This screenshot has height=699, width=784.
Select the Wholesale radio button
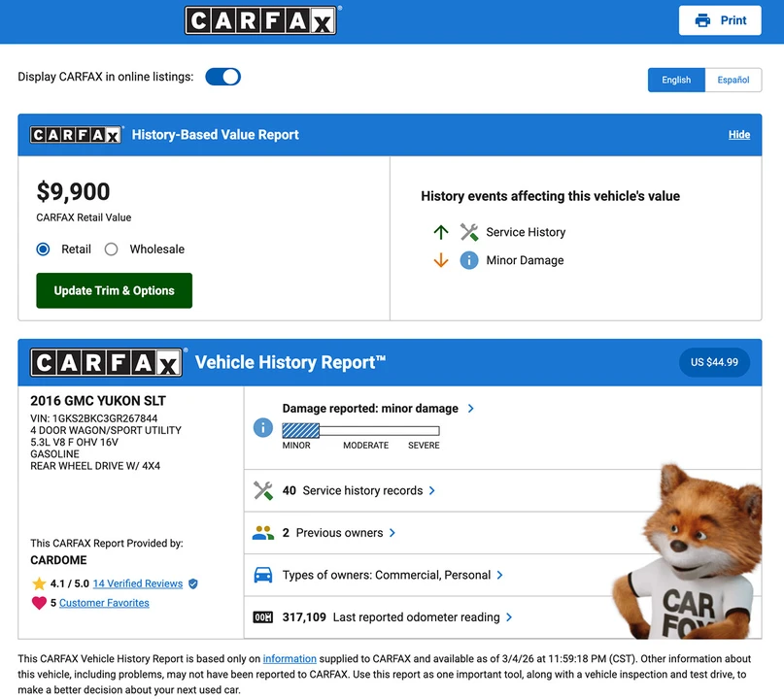tap(111, 250)
